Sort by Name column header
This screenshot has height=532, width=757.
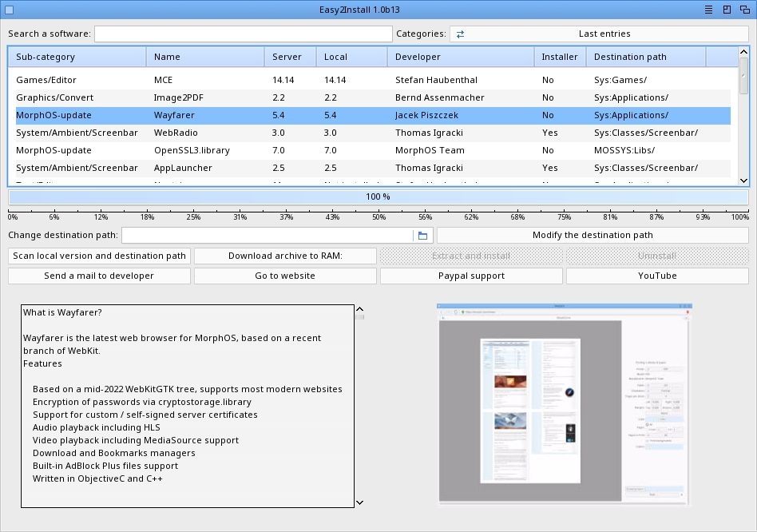pyautogui.click(x=205, y=57)
